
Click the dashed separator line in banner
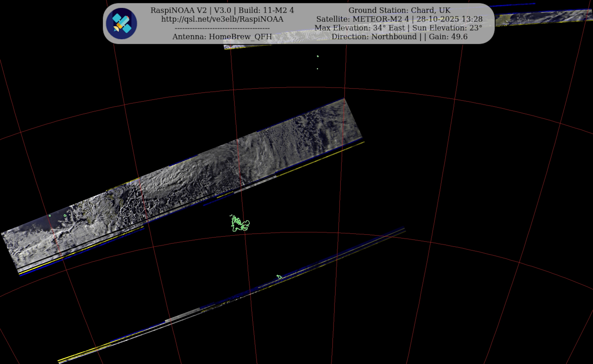[222, 28]
